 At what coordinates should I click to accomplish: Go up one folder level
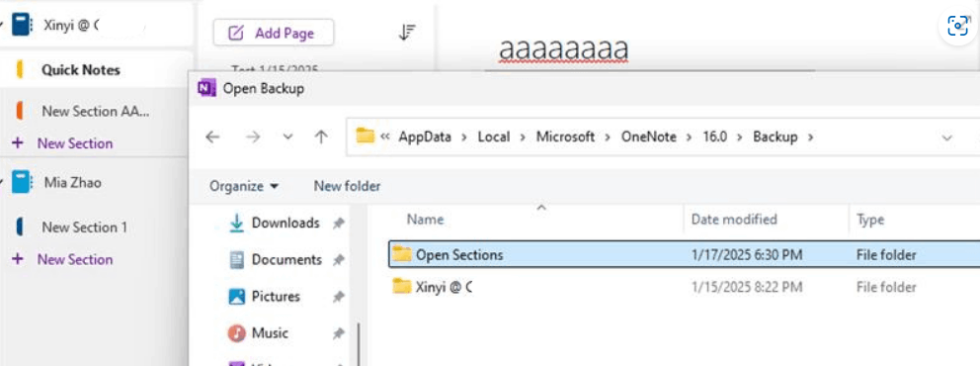pos(321,137)
